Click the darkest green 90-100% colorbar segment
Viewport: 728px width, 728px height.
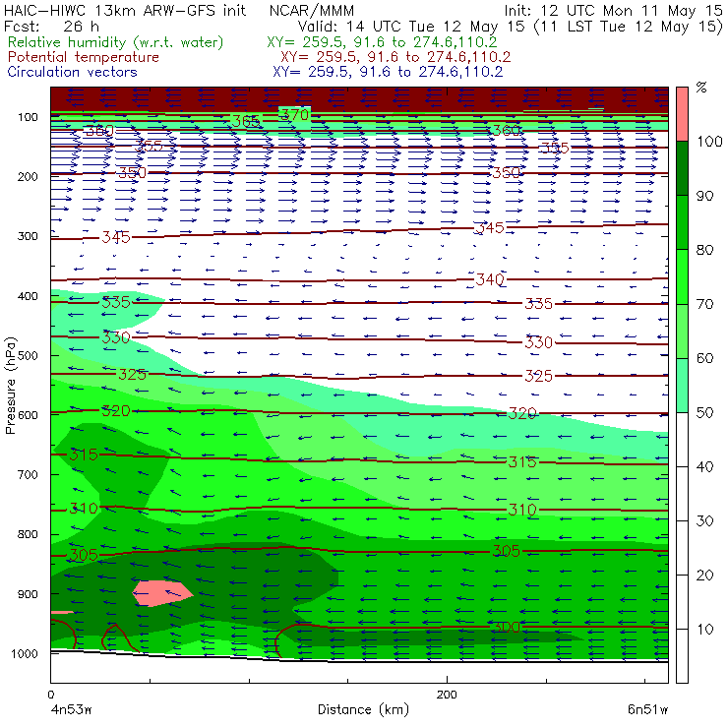click(x=682, y=168)
